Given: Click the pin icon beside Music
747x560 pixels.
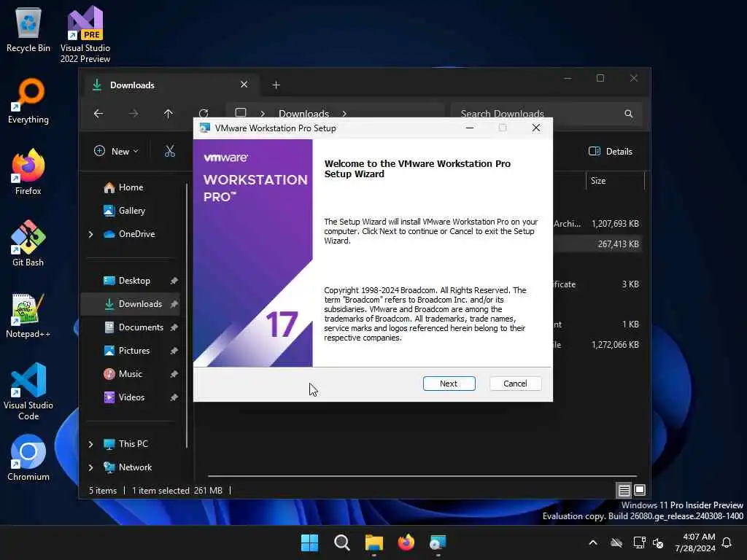Looking at the screenshot, I should [x=174, y=374].
